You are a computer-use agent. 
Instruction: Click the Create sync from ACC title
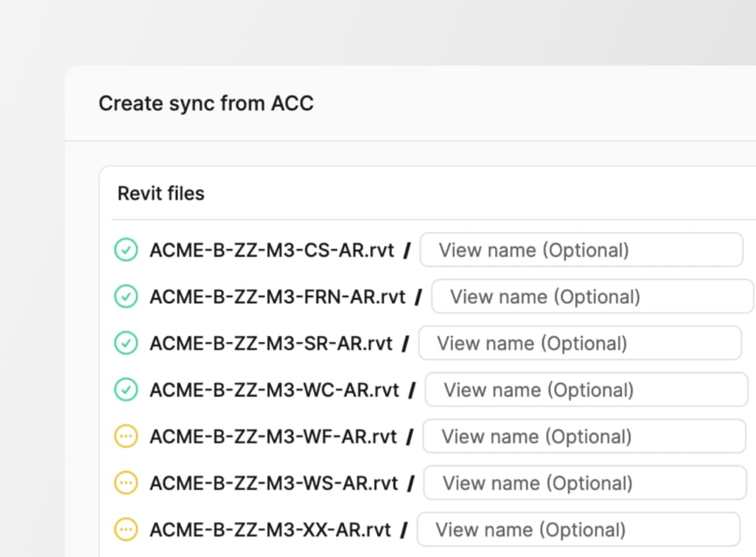click(x=206, y=103)
